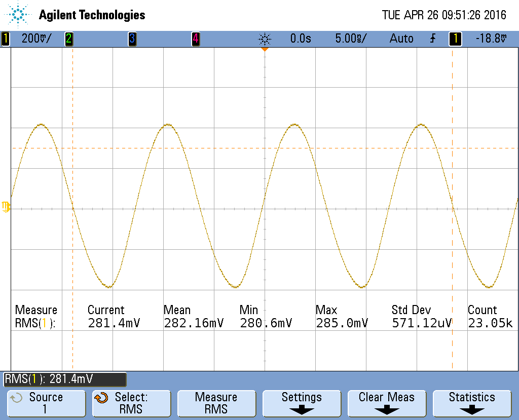519x420 pixels.
Task: Click the Current value 281.4mV
Action: click(114, 323)
